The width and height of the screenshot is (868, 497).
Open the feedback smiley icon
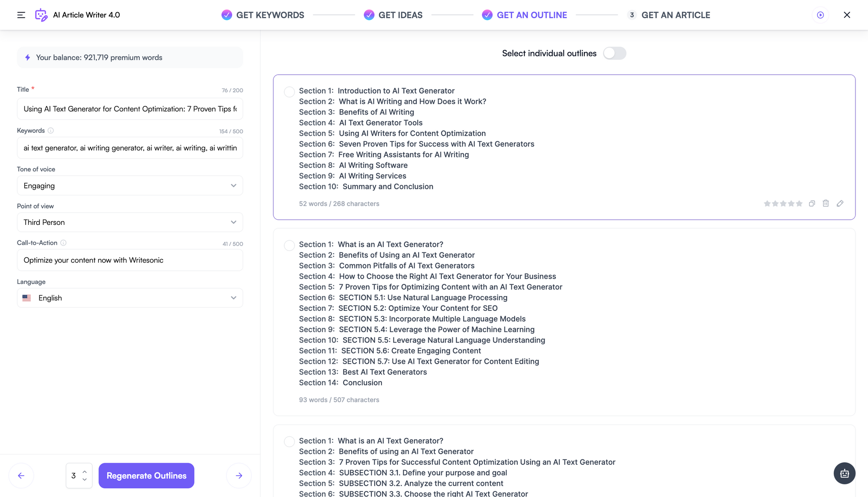[x=845, y=473]
